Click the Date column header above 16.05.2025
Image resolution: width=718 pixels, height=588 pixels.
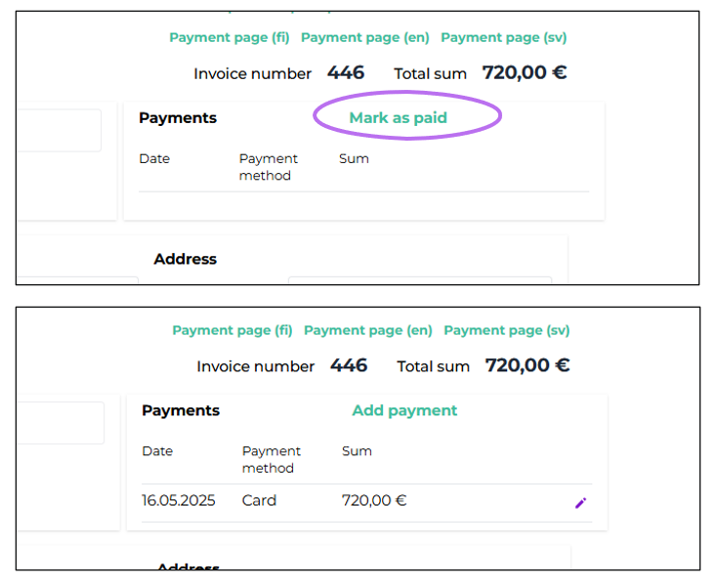click(x=157, y=451)
